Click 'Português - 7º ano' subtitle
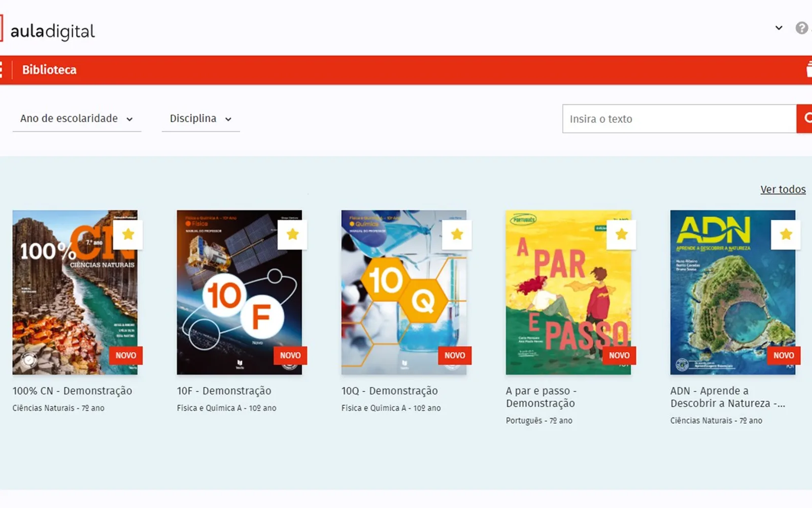 coord(539,421)
